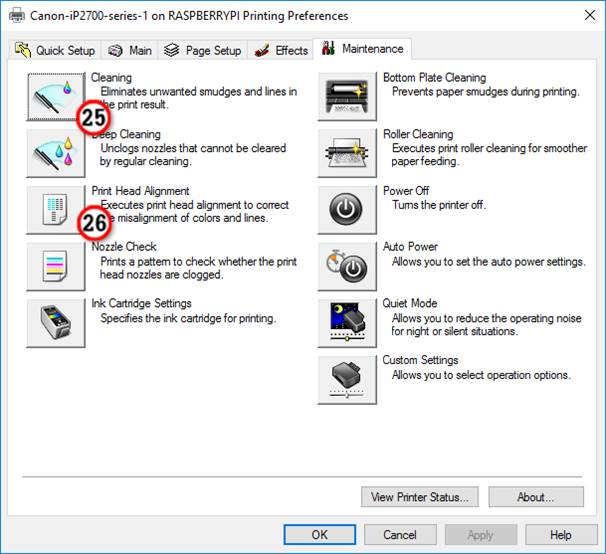
Task: Click the printer icon in title bar
Action: 17,16
